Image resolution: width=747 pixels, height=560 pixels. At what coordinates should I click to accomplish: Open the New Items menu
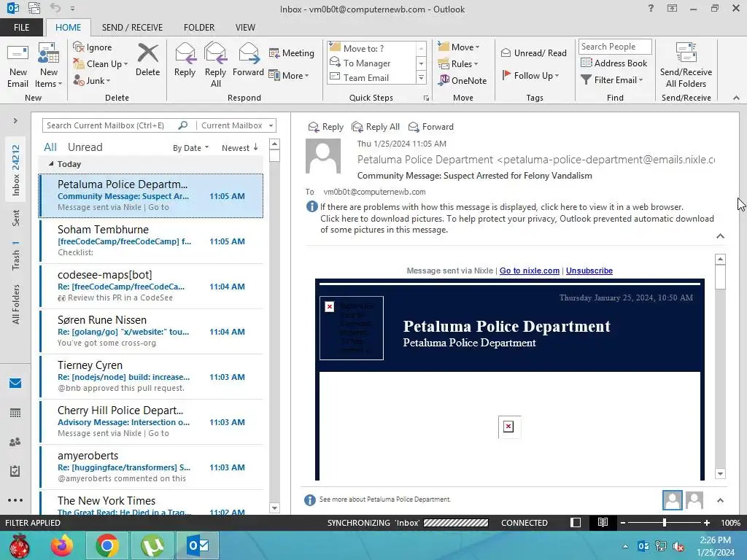49,65
